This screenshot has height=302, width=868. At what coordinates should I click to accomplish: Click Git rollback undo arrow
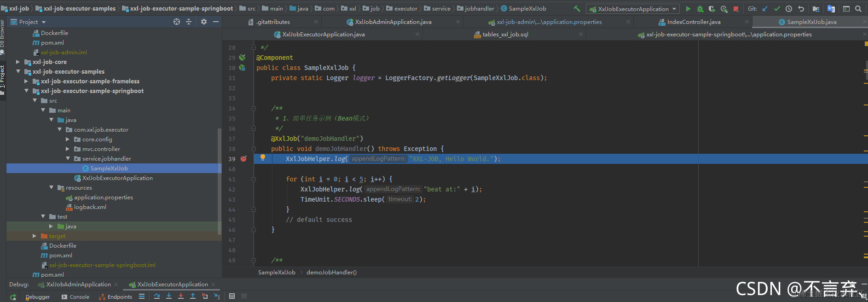coord(801,9)
